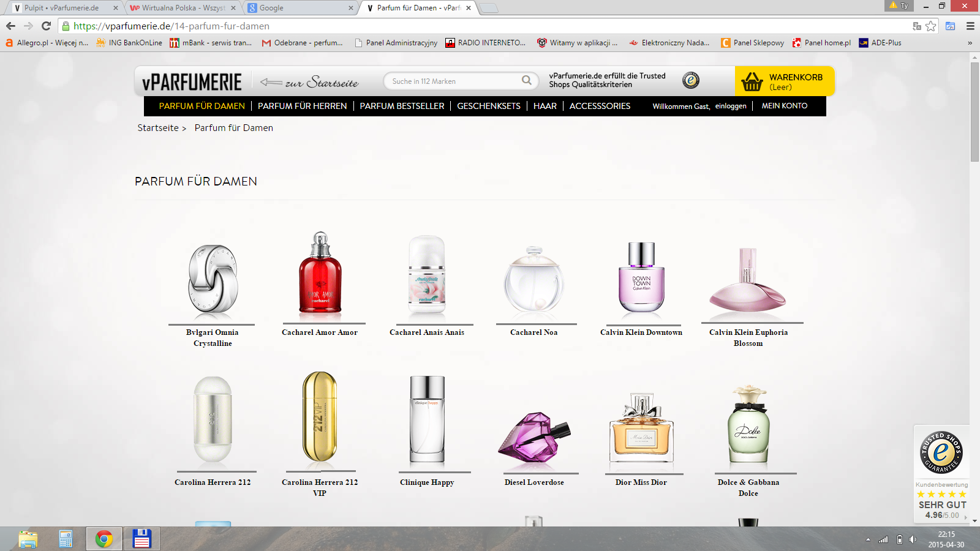Open the floppy disk taskbar app
Screen dimensions: 980x551
142,539
